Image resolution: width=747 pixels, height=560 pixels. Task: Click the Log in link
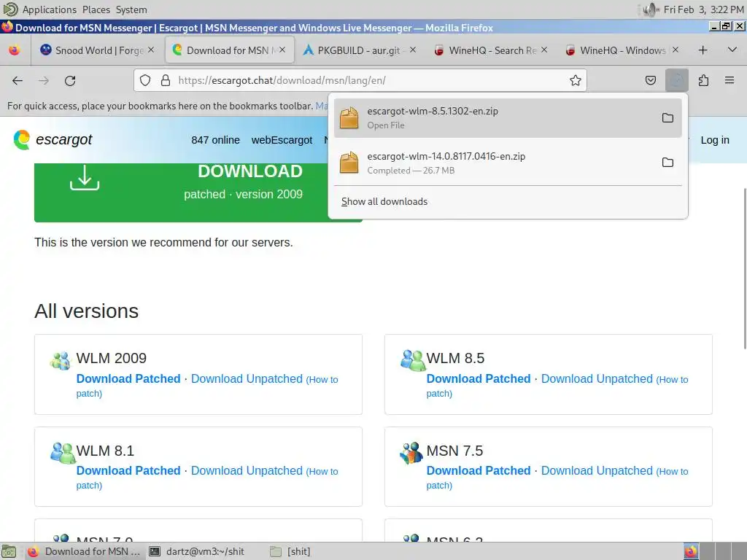[x=715, y=140]
